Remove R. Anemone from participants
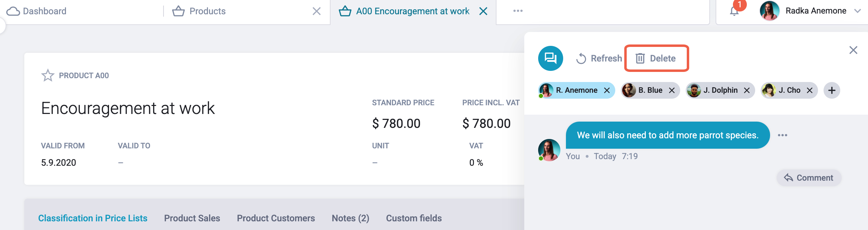This screenshot has height=230, width=868. click(607, 91)
